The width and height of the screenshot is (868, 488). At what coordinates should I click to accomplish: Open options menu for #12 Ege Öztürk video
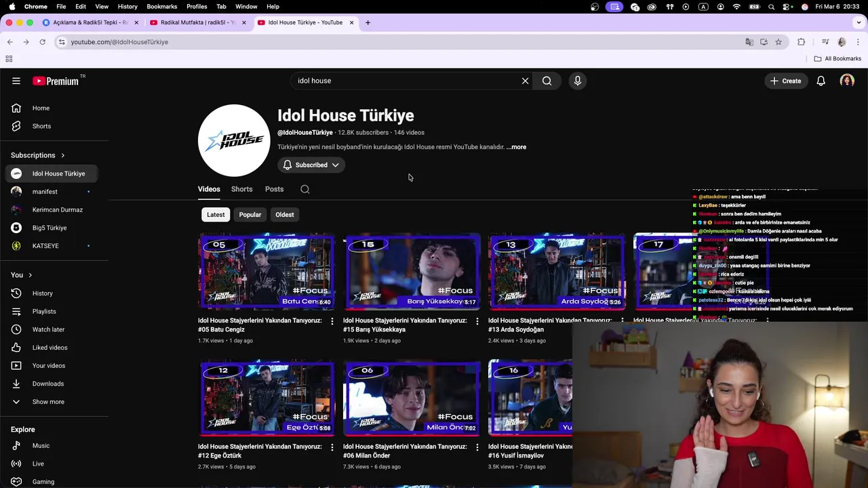tap(332, 447)
